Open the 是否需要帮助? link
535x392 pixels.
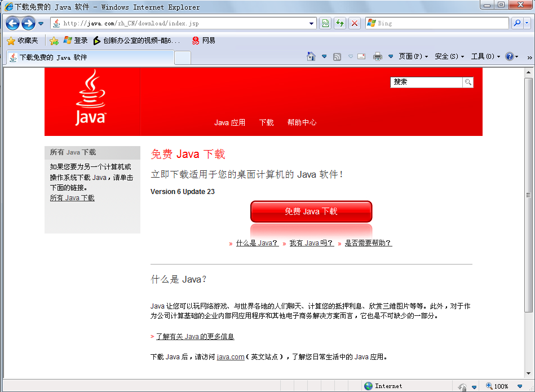coord(368,243)
